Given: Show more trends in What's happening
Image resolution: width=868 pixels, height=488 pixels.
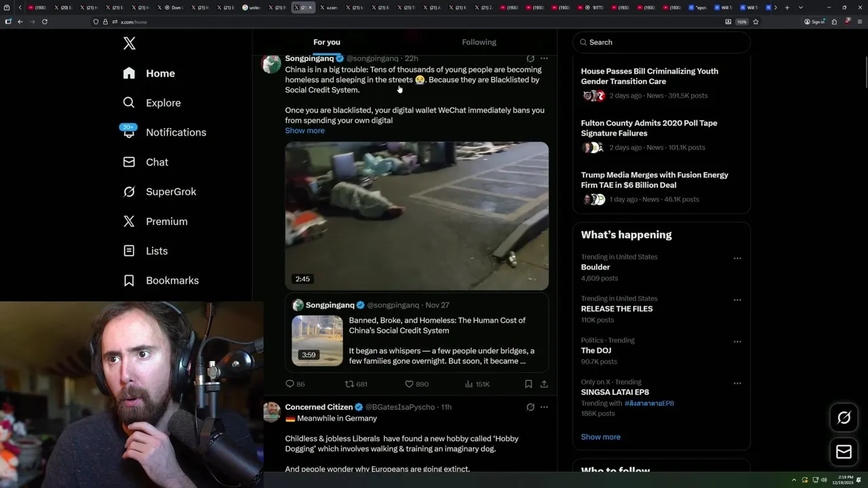Looking at the screenshot, I should (x=601, y=437).
